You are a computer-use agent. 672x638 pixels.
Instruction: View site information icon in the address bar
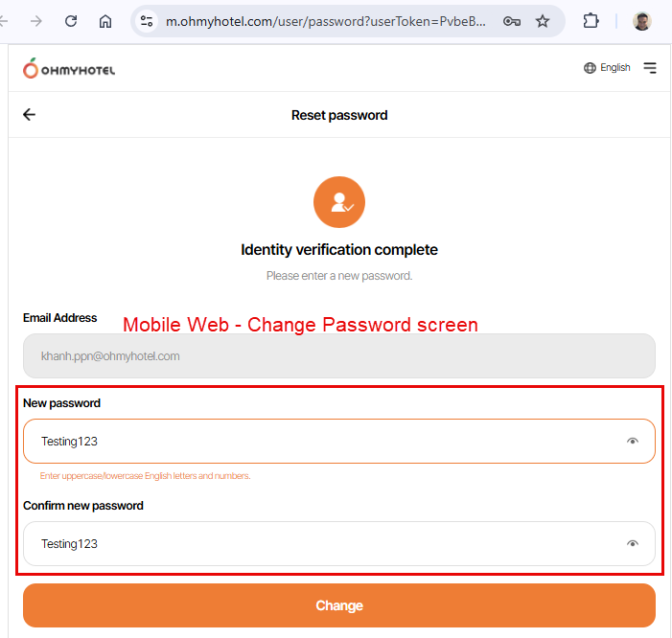(147, 21)
